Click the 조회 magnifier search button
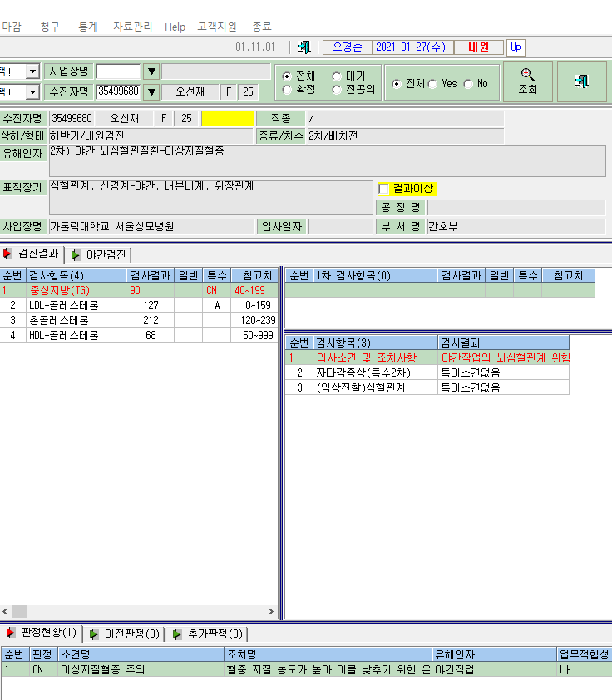Screen dimensions: 612x700 pyautogui.click(x=528, y=81)
